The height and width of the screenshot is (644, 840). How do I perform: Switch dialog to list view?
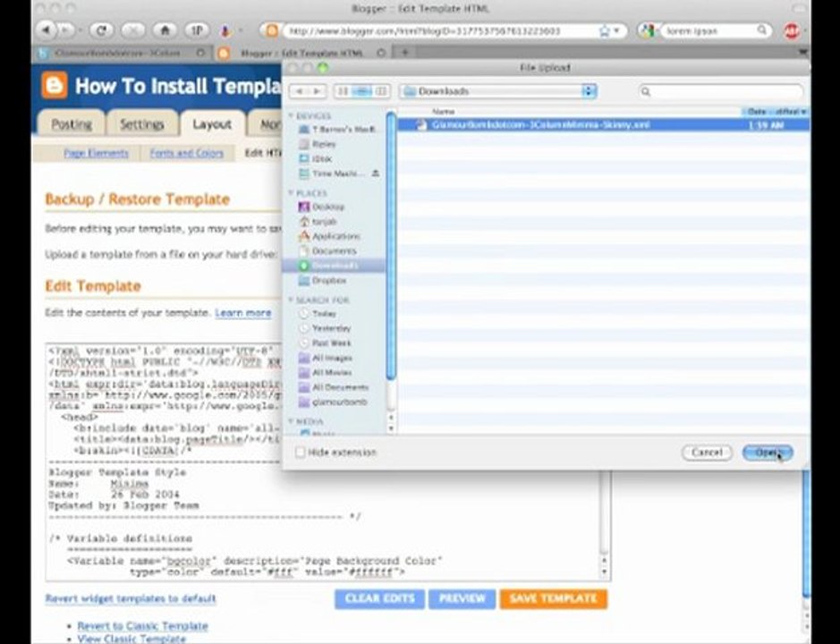(362, 91)
